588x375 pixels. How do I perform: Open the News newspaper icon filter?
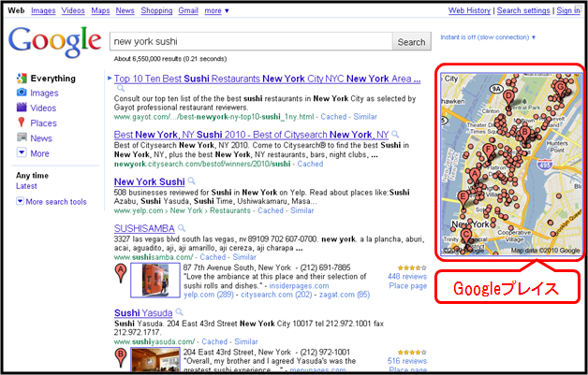coord(22,137)
